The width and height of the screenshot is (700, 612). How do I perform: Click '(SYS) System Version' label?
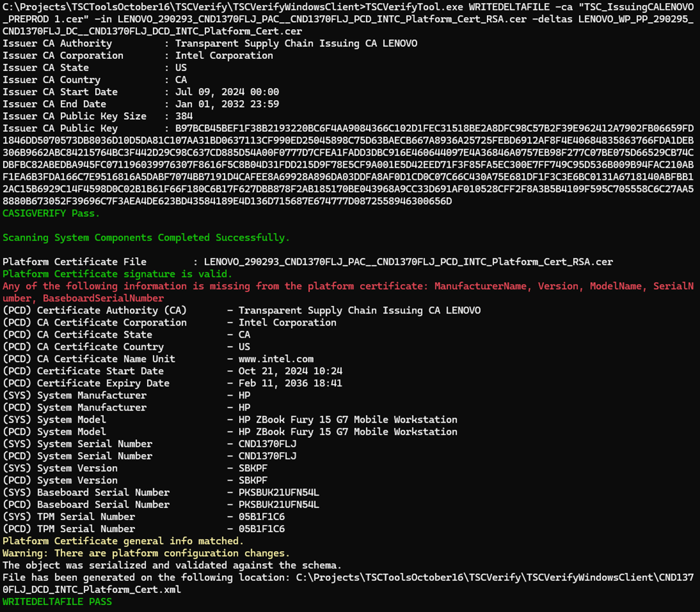(x=60, y=468)
